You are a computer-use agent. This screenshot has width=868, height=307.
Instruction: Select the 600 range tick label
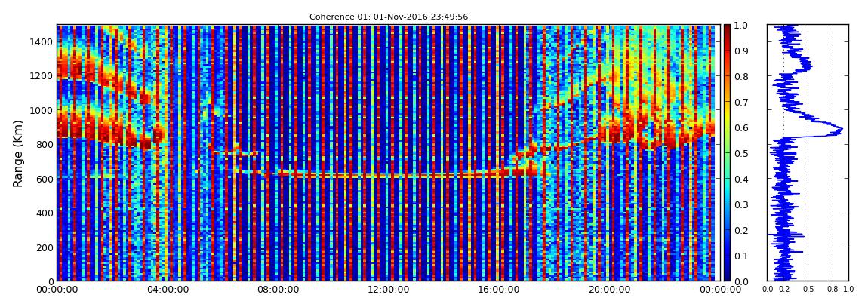coord(44,179)
